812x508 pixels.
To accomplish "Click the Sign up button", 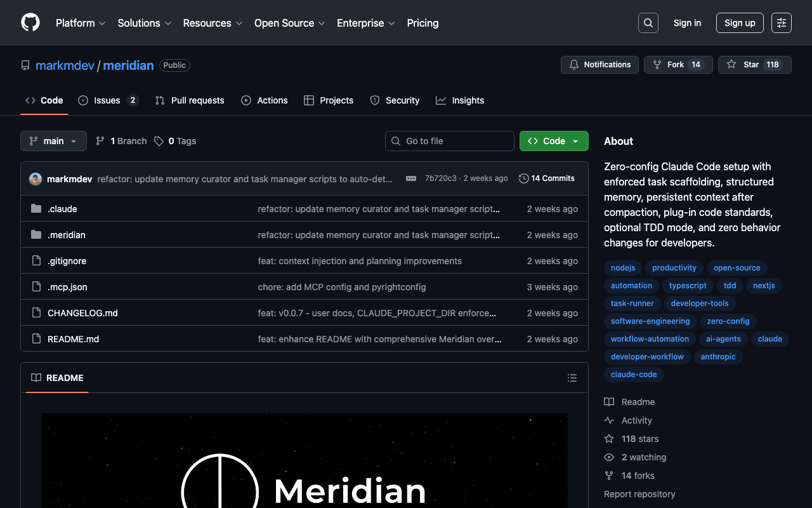I will point(739,23).
